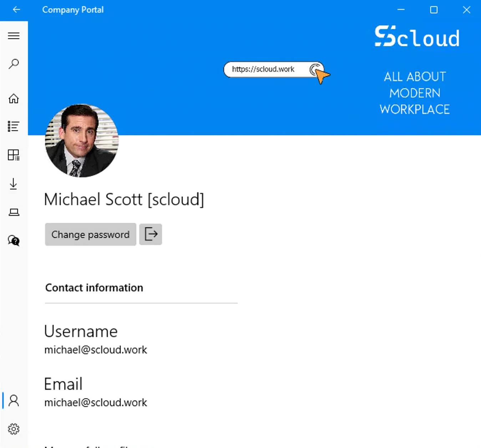Open the Apps list icon in sidebar
This screenshot has height=448, width=481.
14,126
